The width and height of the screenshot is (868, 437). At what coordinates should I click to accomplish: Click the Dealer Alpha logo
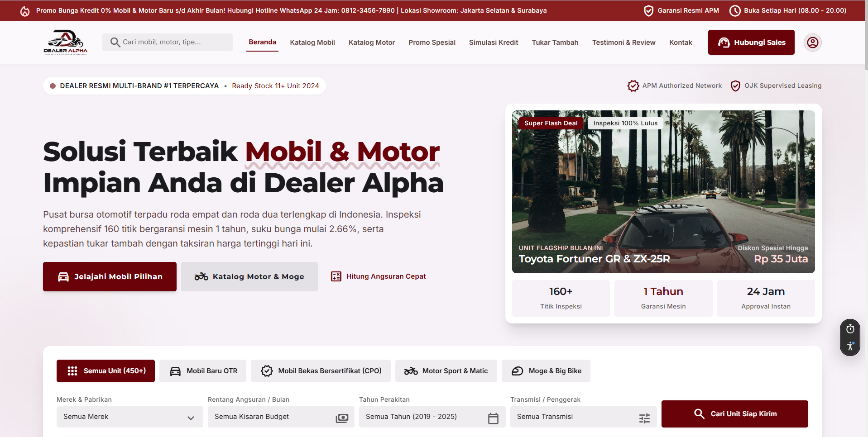65,42
